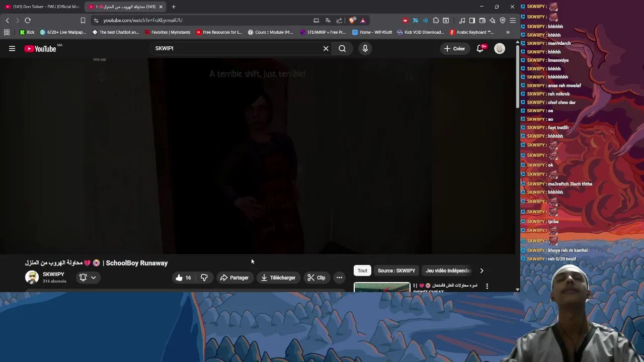Go to the YouTube home logo
The image size is (644, 362).
(x=40, y=49)
